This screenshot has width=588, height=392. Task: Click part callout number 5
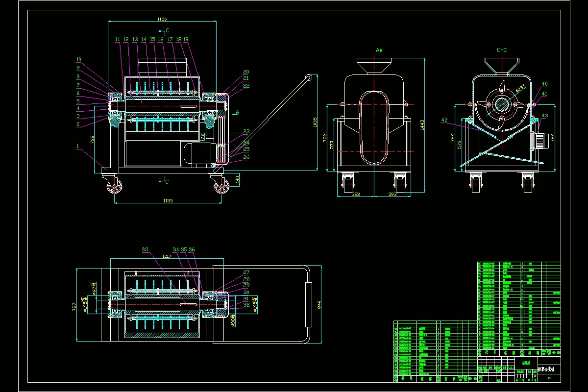[78, 100]
